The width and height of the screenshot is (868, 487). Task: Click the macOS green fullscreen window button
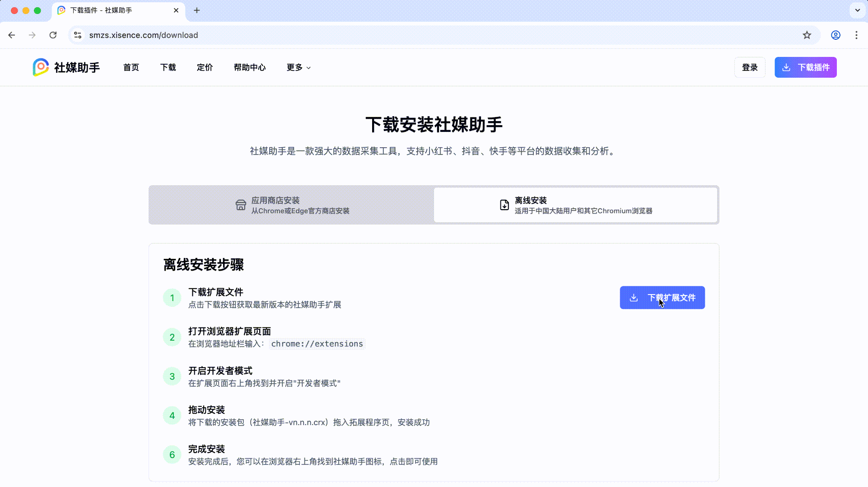[37, 10]
